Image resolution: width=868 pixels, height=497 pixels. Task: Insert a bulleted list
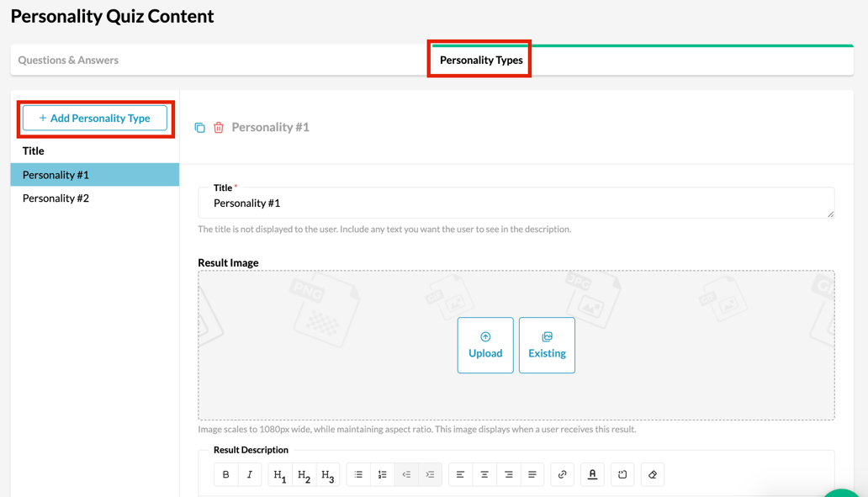(x=358, y=474)
